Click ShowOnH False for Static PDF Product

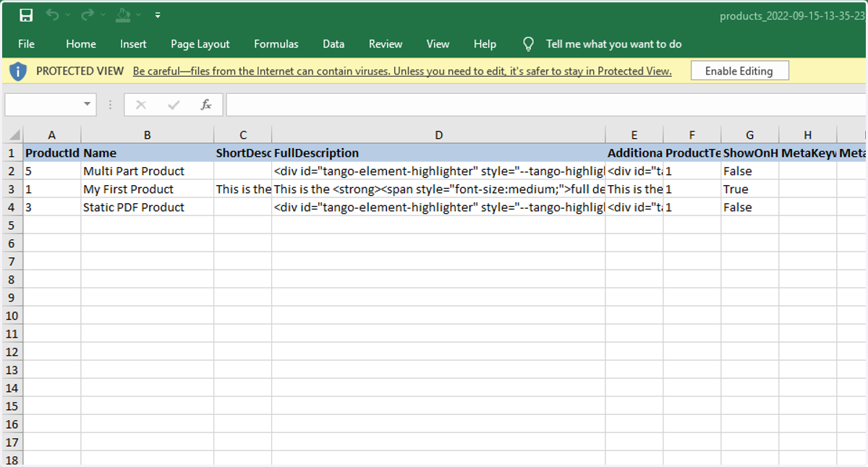[750, 207]
